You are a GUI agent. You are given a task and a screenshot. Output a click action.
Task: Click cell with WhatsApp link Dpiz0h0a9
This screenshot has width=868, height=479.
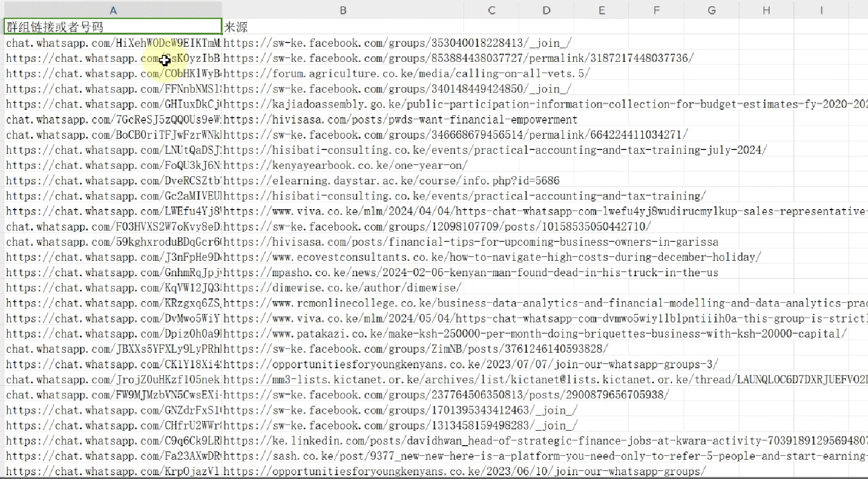[113, 333]
